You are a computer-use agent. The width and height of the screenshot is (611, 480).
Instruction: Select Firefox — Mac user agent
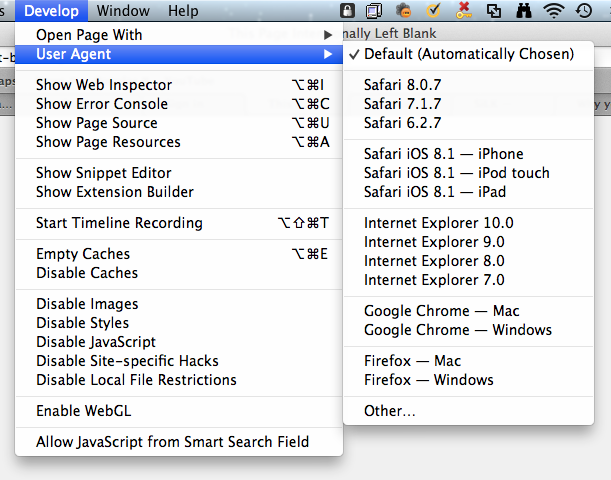tap(468, 360)
